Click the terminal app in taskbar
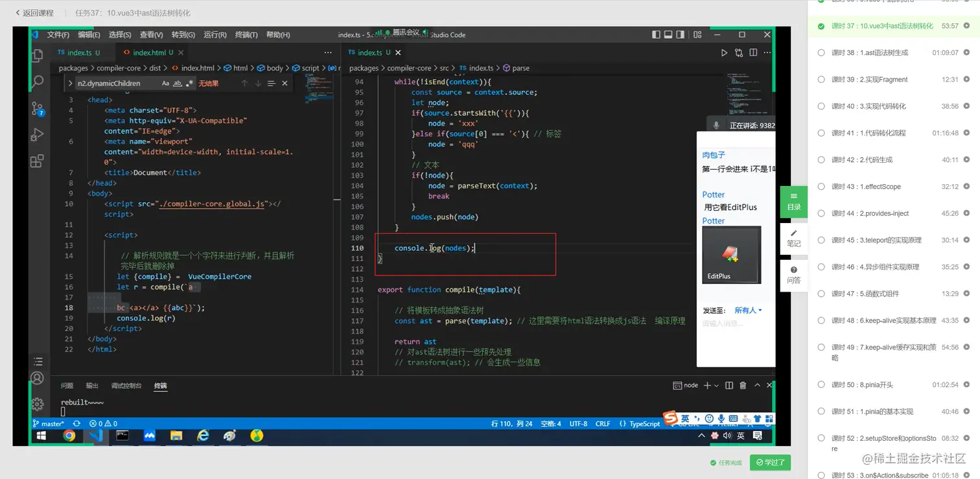Image resolution: width=980 pixels, height=479 pixels. (122, 436)
